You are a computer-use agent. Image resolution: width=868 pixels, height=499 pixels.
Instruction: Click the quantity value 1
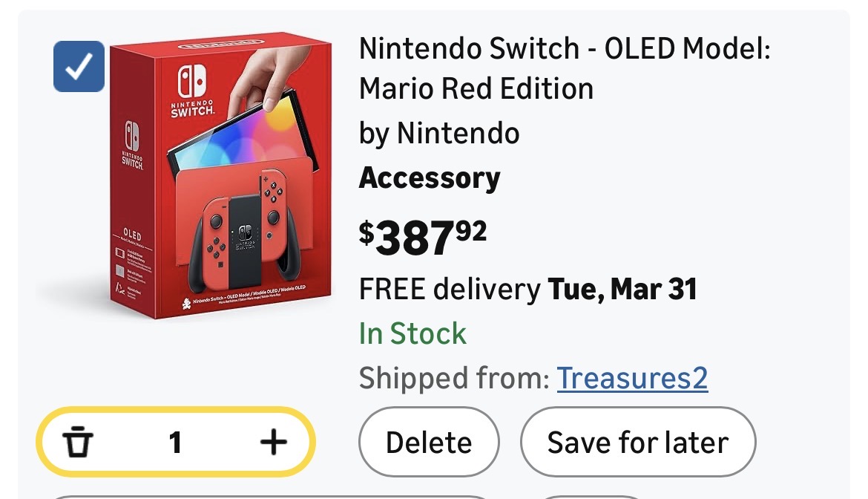[175, 443]
